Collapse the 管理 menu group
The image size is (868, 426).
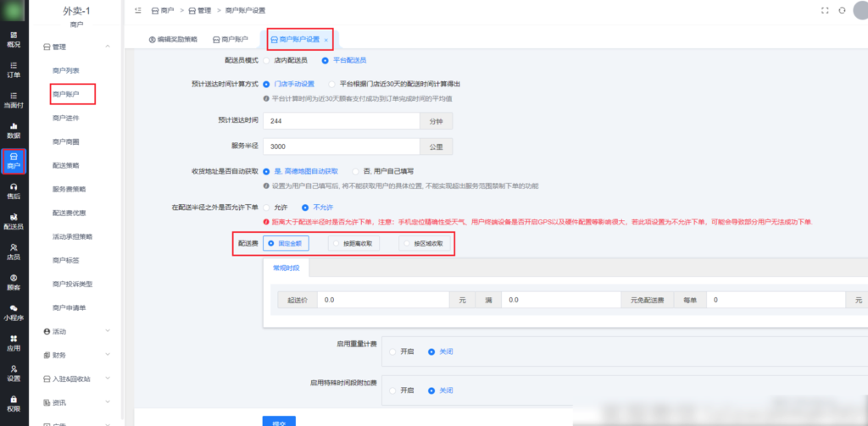tap(108, 47)
